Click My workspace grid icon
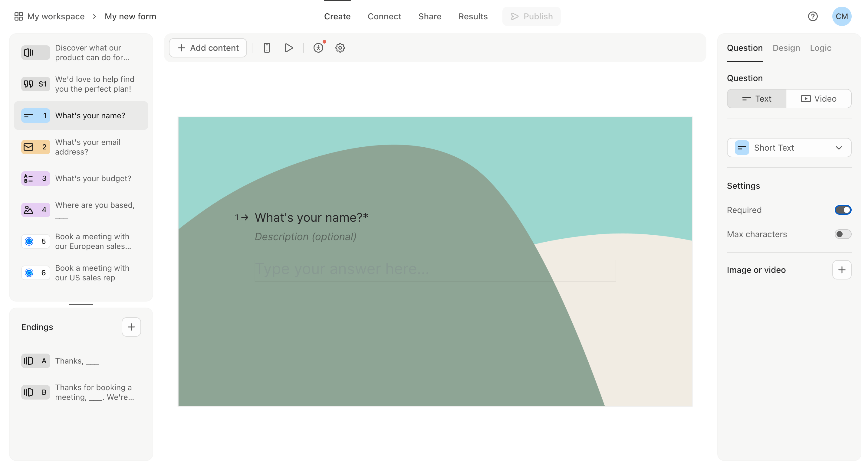Screen dimensions: 868x467 [x=18, y=16]
